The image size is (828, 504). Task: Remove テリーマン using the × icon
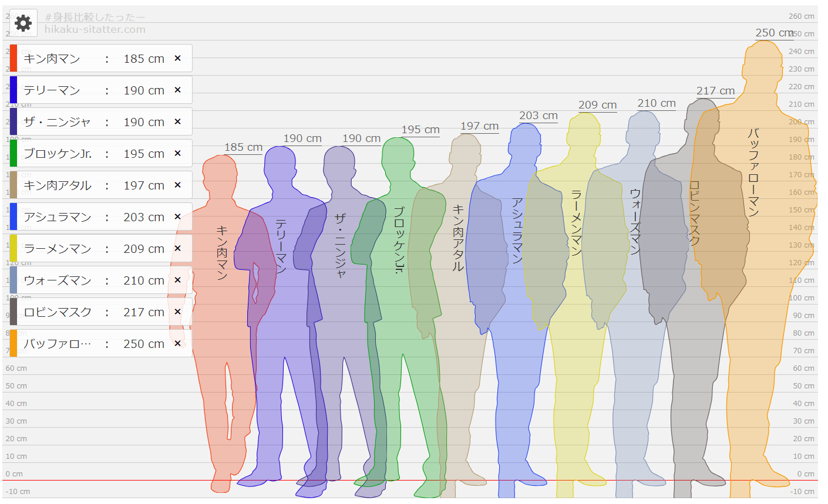click(x=178, y=90)
